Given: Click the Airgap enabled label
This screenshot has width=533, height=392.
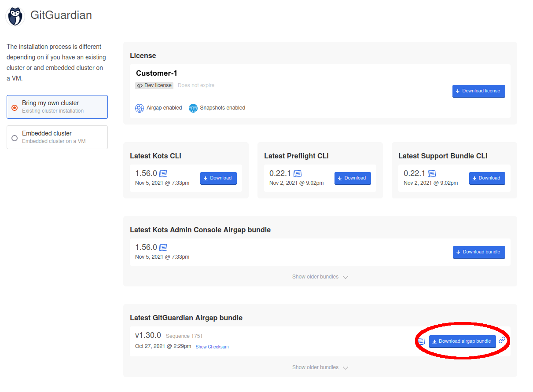Looking at the screenshot, I should [164, 108].
